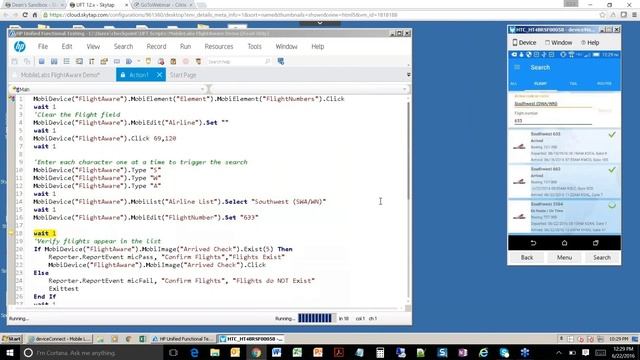Screen dimensions: 640x360
Task: Tap the Android home navigation icon
Action: tap(564, 243)
